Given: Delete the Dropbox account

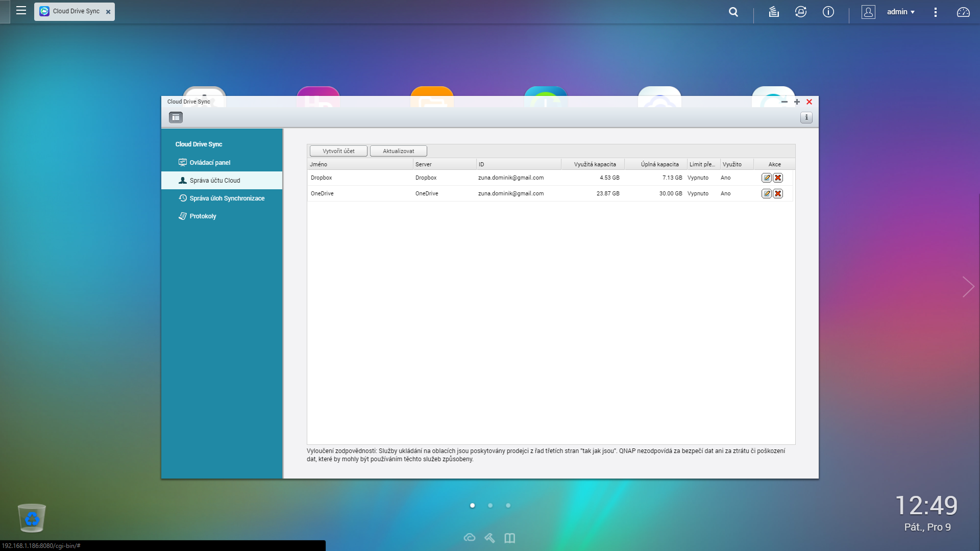Looking at the screenshot, I should pos(778,178).
